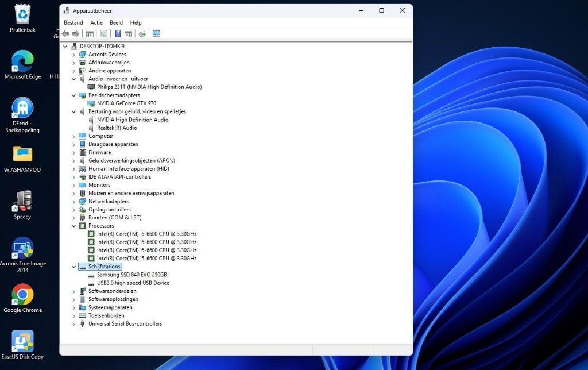
Task: Select NVIDIA High Definition Audio device
Action: click(133, 120)
